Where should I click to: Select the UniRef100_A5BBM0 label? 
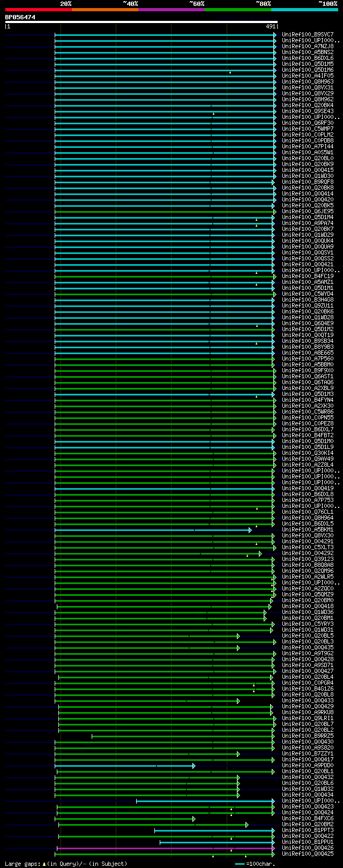click(x=308, y=365)
